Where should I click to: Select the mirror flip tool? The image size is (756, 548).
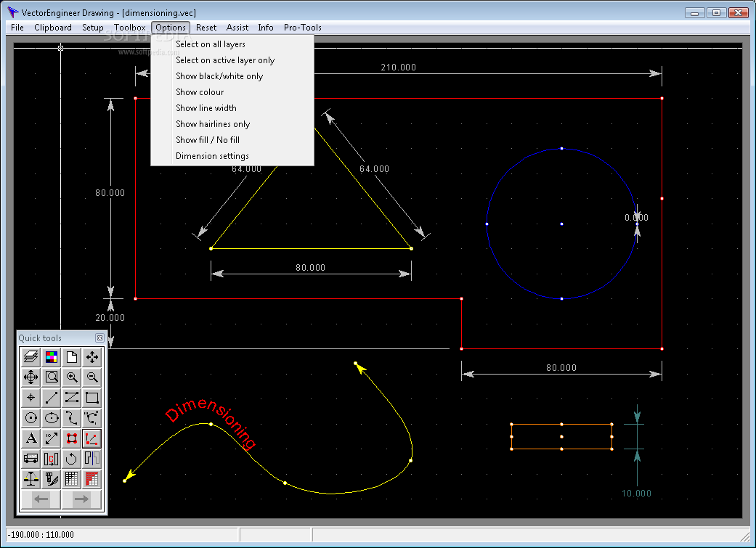(92, 458)
